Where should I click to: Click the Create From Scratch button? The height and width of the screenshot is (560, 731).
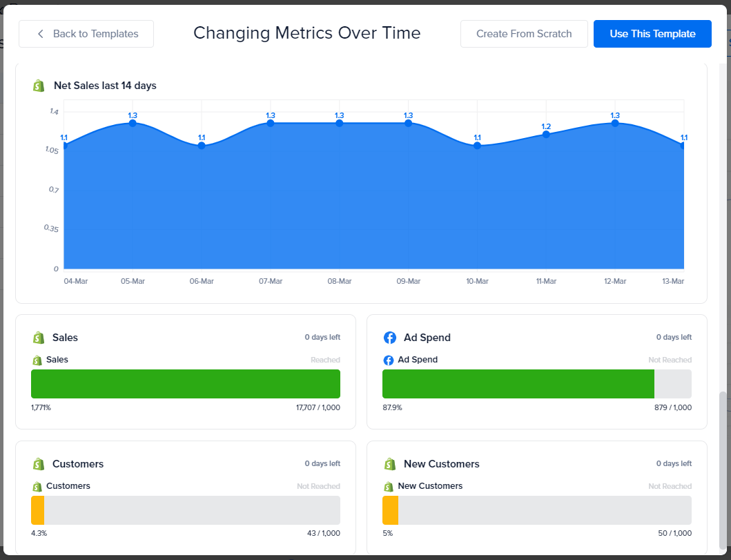coord(524,33)
